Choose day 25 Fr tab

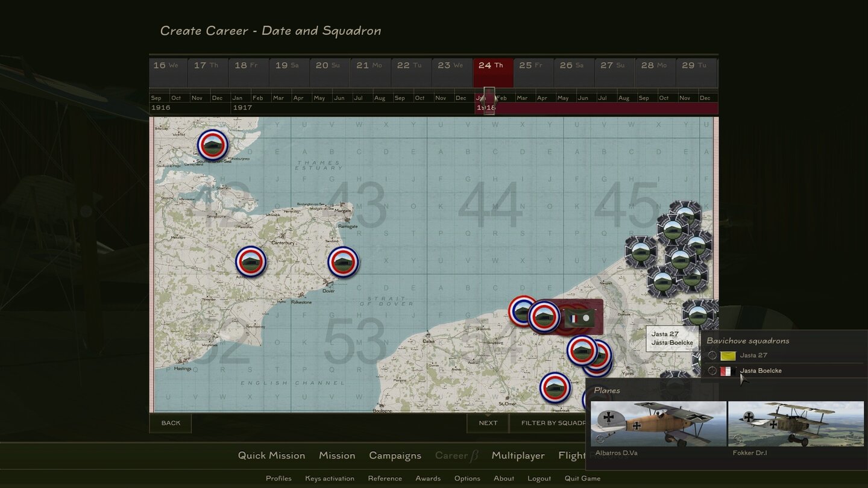pyautogui.click(x=533, y=73)
